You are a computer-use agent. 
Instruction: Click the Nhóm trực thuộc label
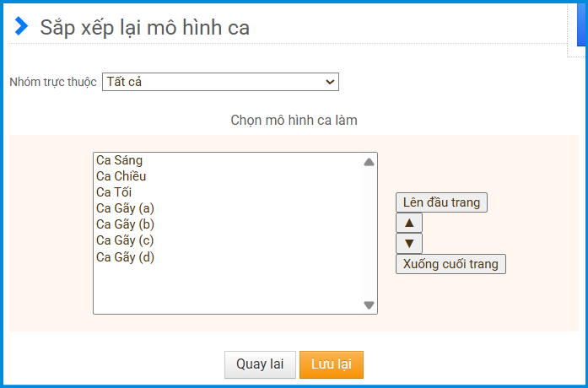tap(53, 82)
